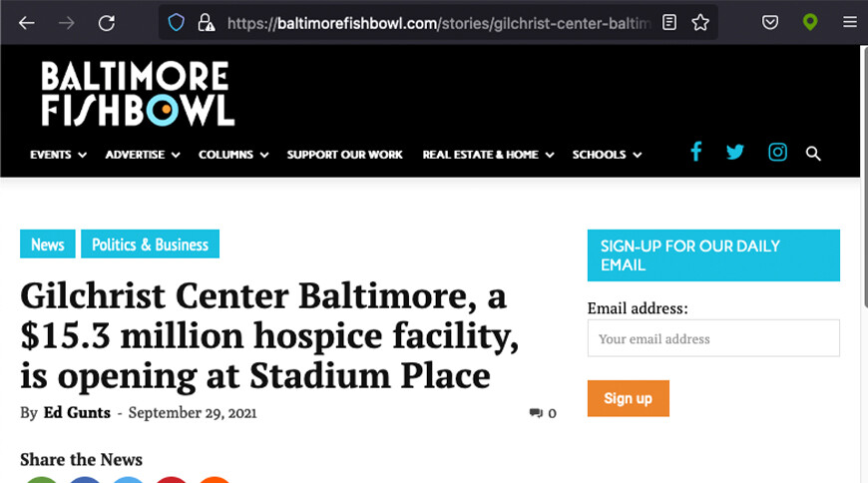Screen dimensions: 868x483
Task: Select the Politics & Business category tag
Action: [150, 244]
